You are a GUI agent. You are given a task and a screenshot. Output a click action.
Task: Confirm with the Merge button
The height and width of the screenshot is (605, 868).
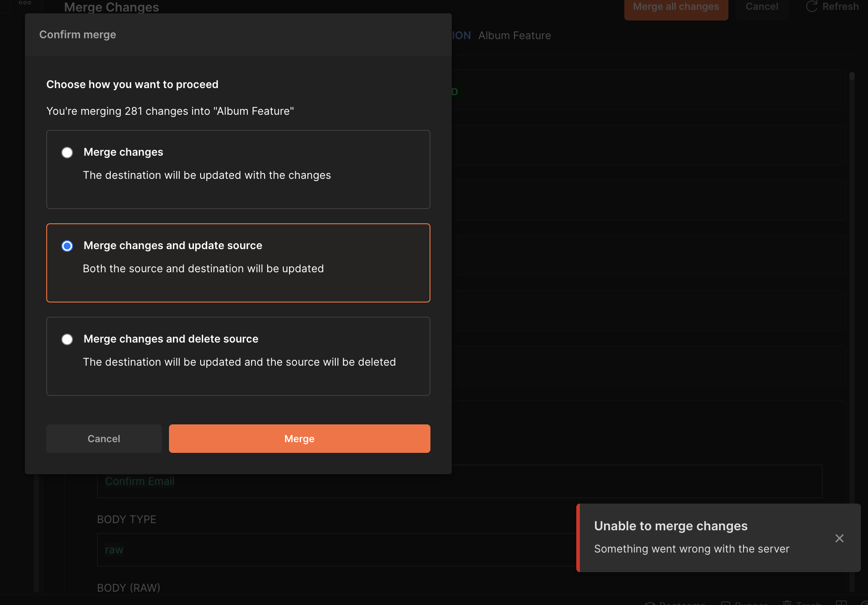click(x=299, y=438)
